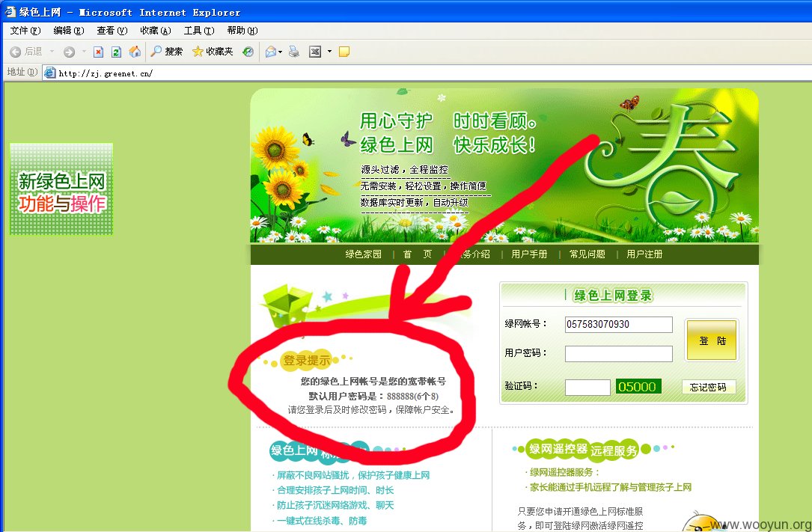
Task: Open the 常见问题 navigation link
Action: (x=587, y=254)
